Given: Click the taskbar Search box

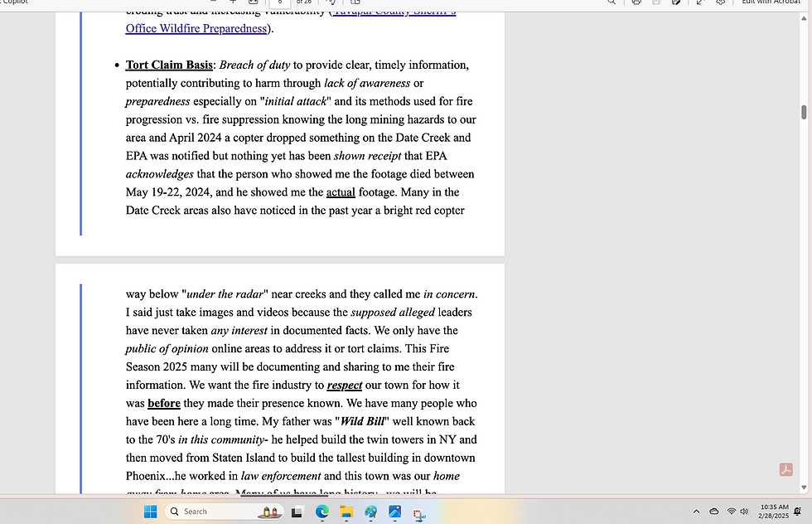Looking at the screenshot, I should [x=225, y=512].
